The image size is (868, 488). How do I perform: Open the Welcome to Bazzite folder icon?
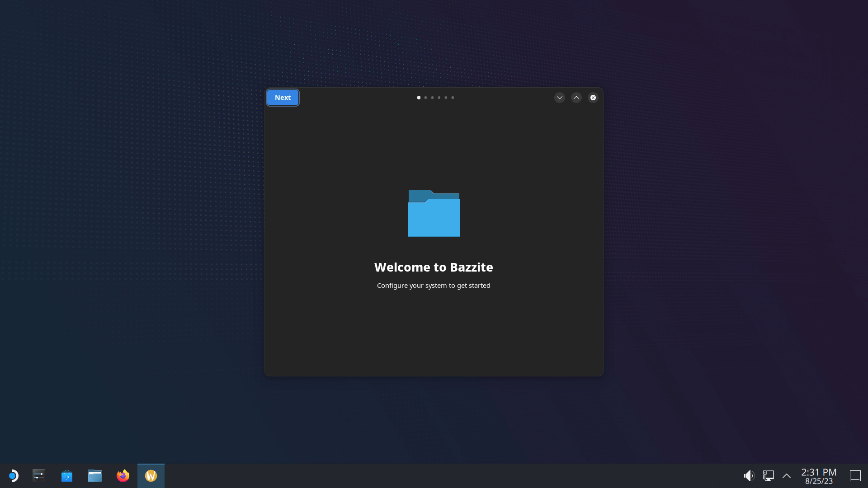tap(434, 213)
